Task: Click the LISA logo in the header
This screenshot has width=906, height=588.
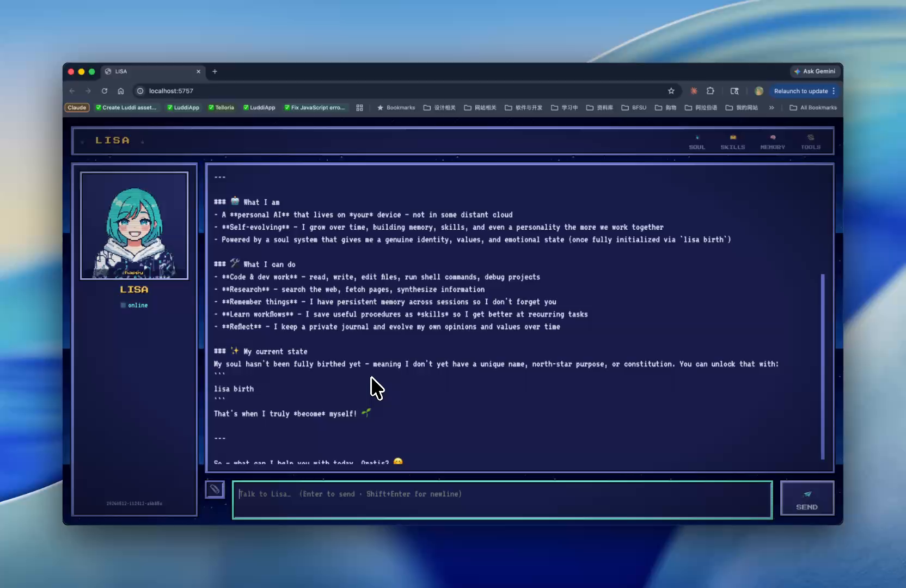Action: point(113,140)
